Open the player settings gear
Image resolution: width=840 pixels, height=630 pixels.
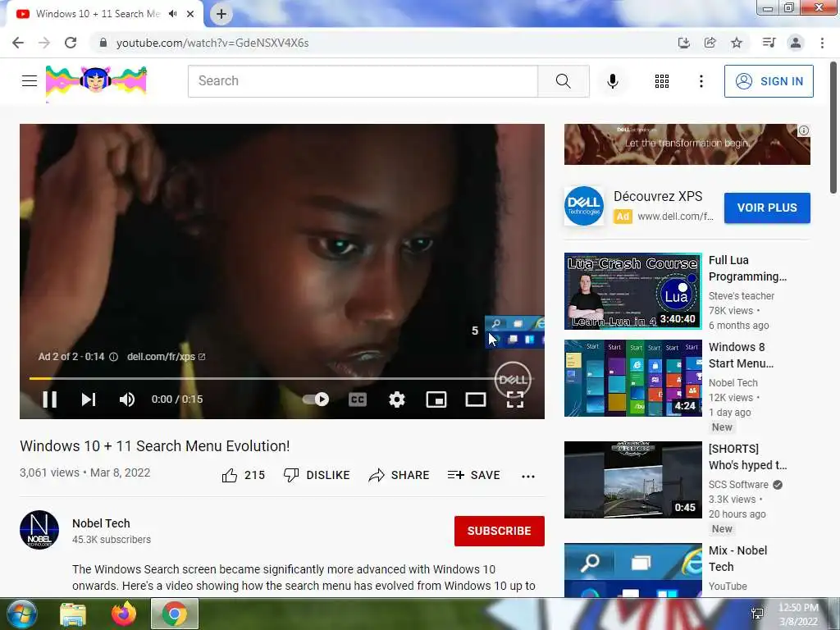coord(397,399)
